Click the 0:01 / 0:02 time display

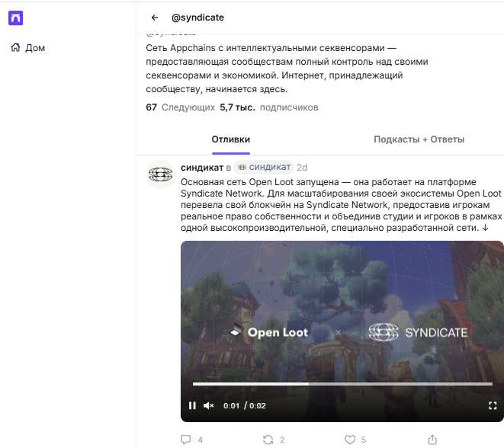point(245,405)
